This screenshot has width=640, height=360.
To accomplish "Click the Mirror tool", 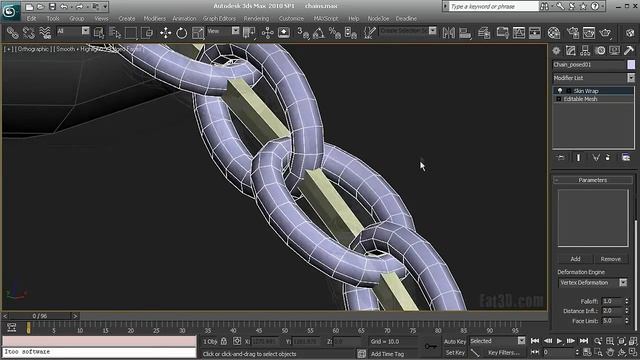I will click(449, 33).
